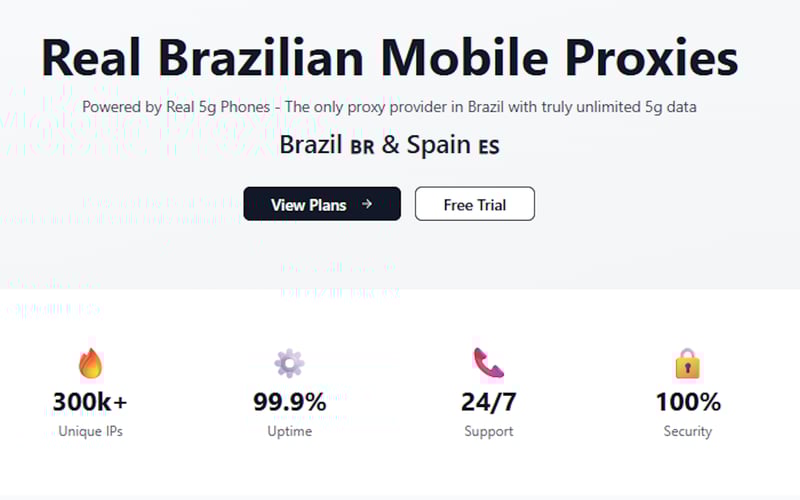Click the 300k+ statistic
This screenshot has height=500, width=800.
click(x=90, y=402)
